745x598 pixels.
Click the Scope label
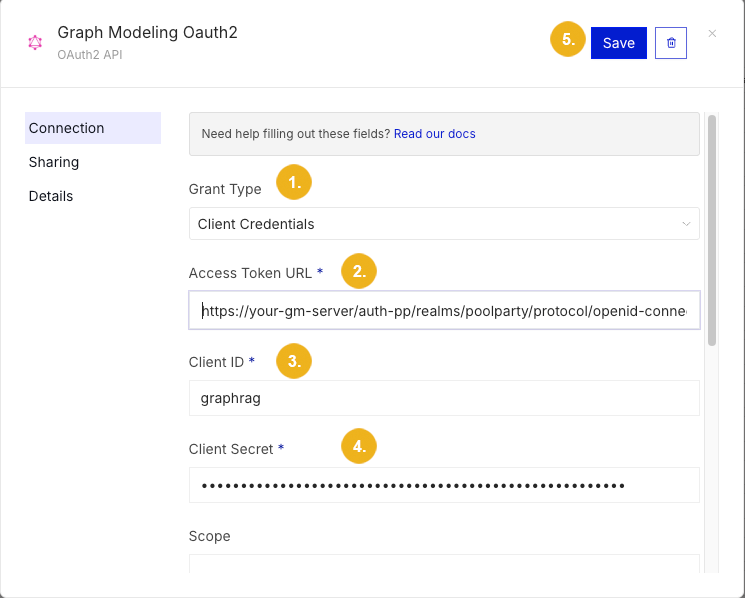210,536
